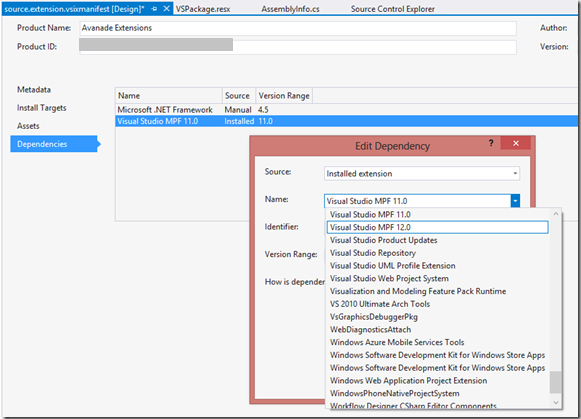
Task: Select the Dependencies section
Action: pos(55,144)
